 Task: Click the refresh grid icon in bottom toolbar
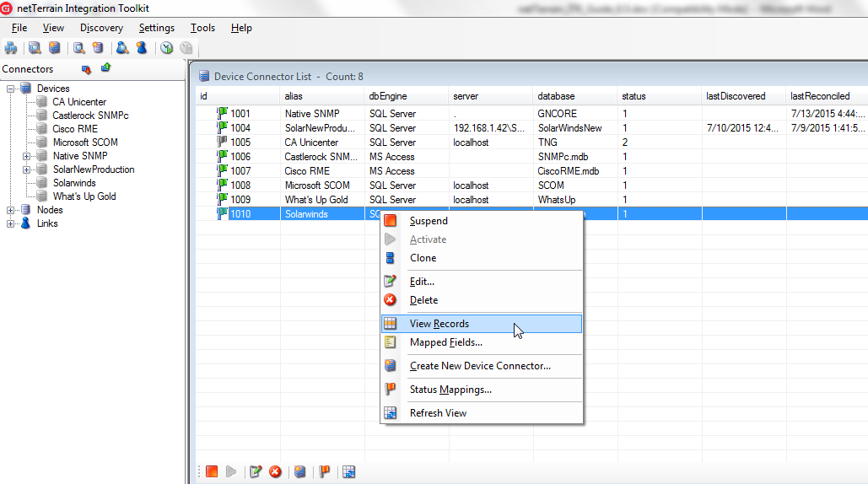pyautogui.click(x=348, y=472)
